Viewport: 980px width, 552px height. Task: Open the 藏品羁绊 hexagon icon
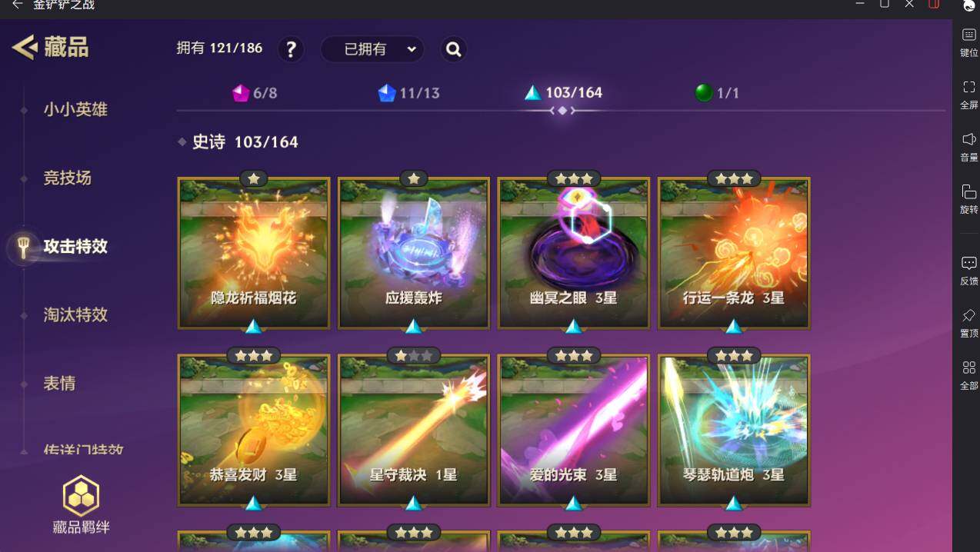(81, 496)
